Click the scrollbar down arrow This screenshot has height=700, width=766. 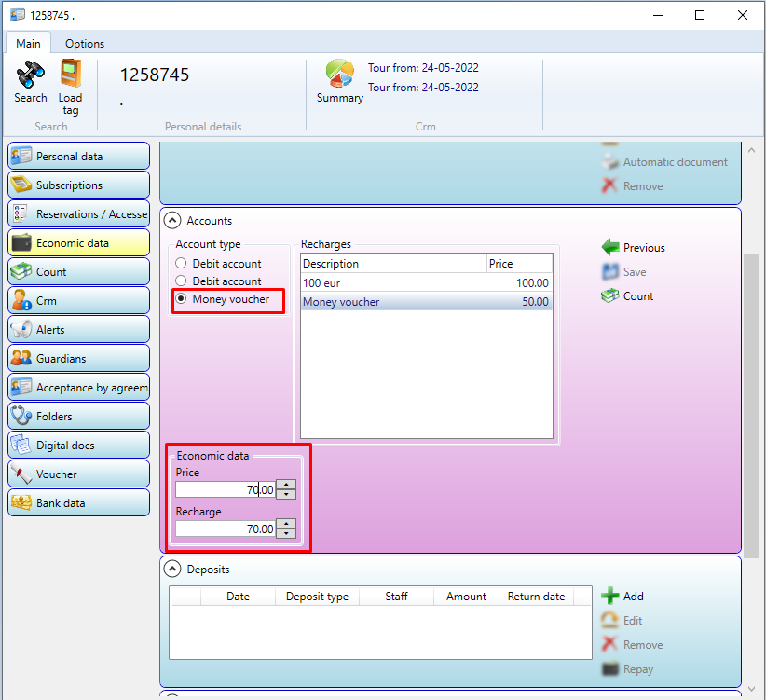tap(751, 689)
